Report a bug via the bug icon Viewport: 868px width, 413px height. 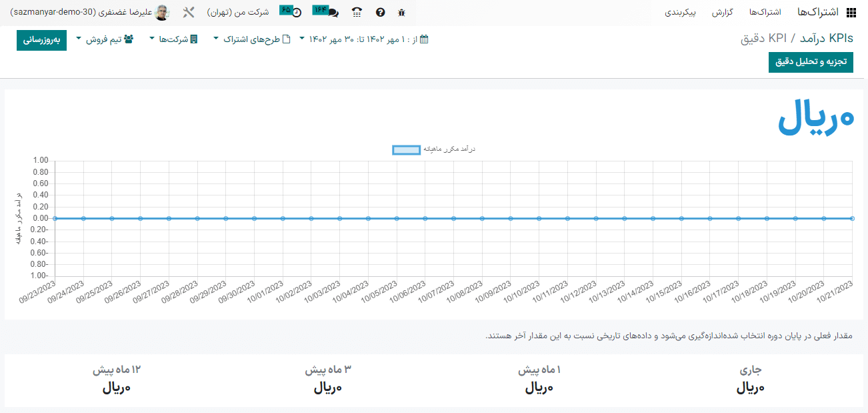coord(401,12)
